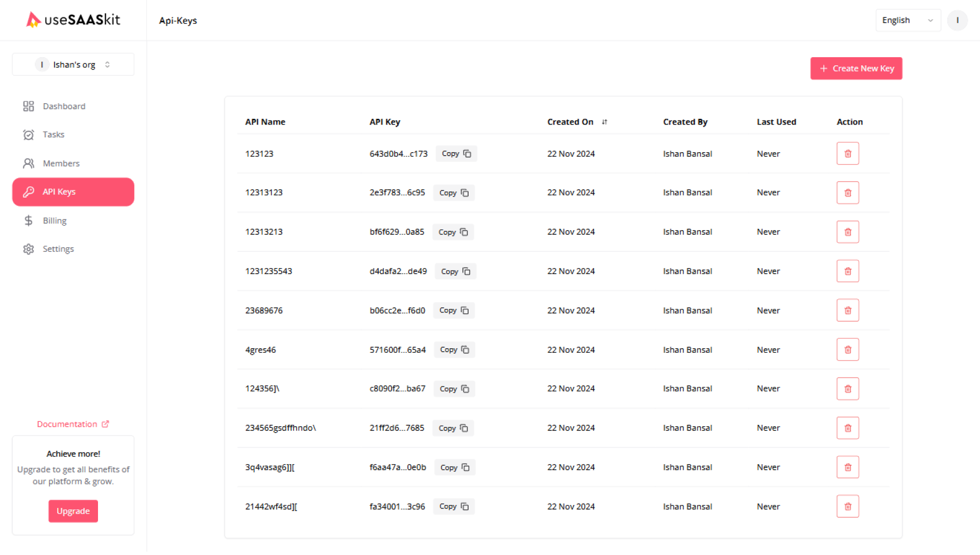The image size is (980, 555).
Task: Click Create New Key button
Action: [856, 68]
